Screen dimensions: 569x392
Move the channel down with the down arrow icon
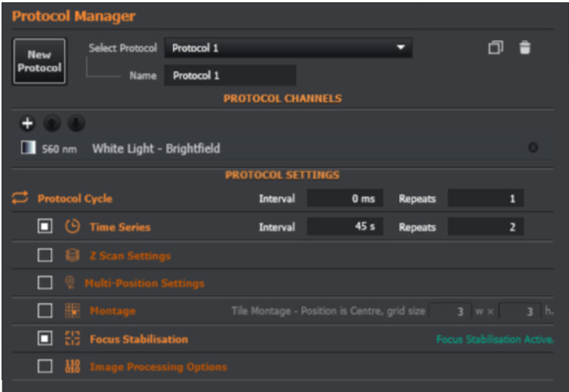[76, 123]
